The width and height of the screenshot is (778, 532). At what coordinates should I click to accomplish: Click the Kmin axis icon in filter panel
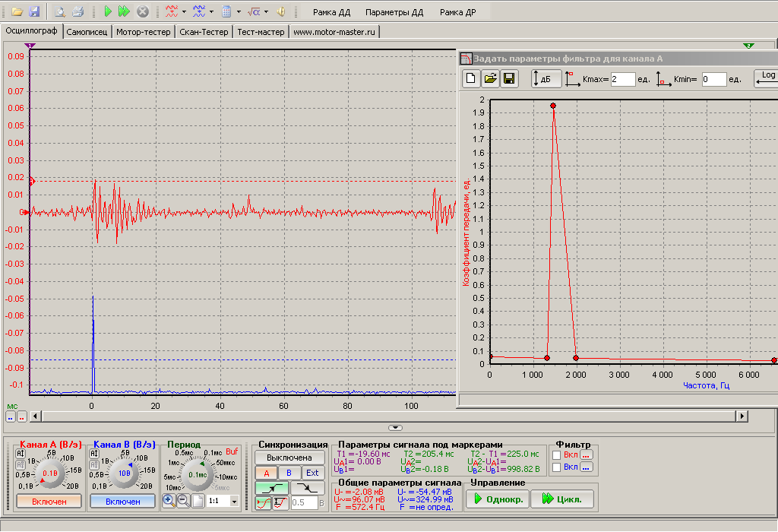(x=663, y=79)
